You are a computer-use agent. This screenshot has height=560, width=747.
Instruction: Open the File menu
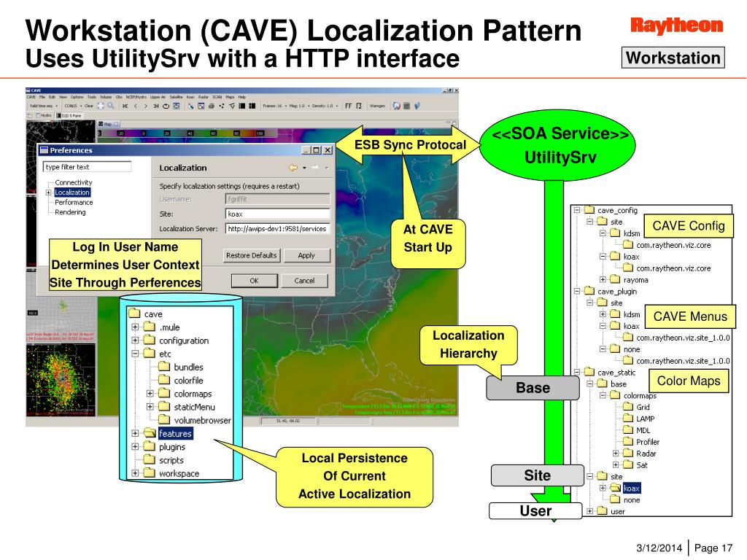(x=42, y=97)
